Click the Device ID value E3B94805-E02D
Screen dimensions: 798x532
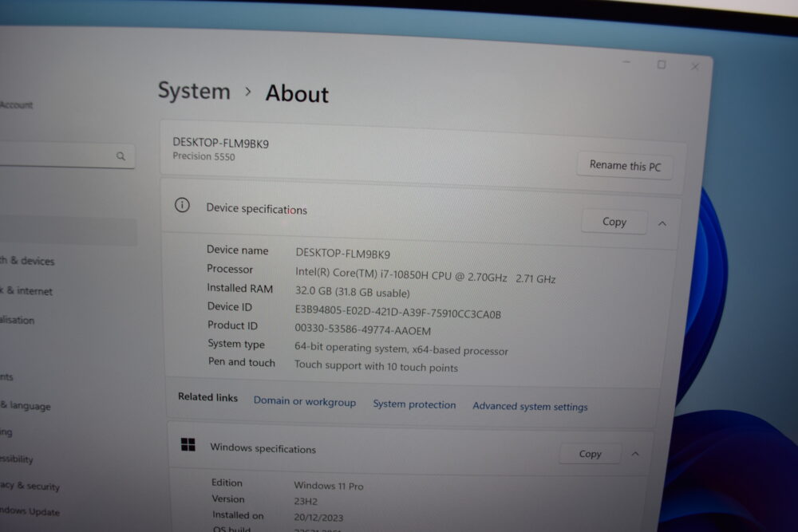(x=397, y=312)
